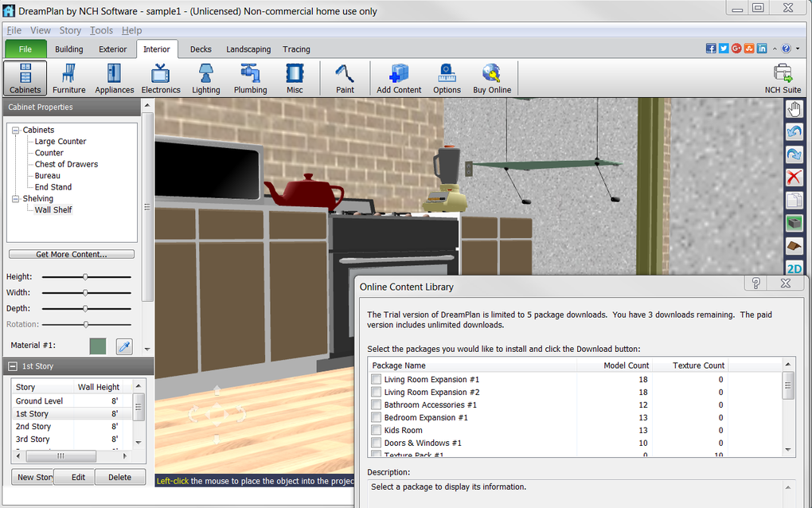Check the Living Room Expansion #1 package

coord(377,380)
